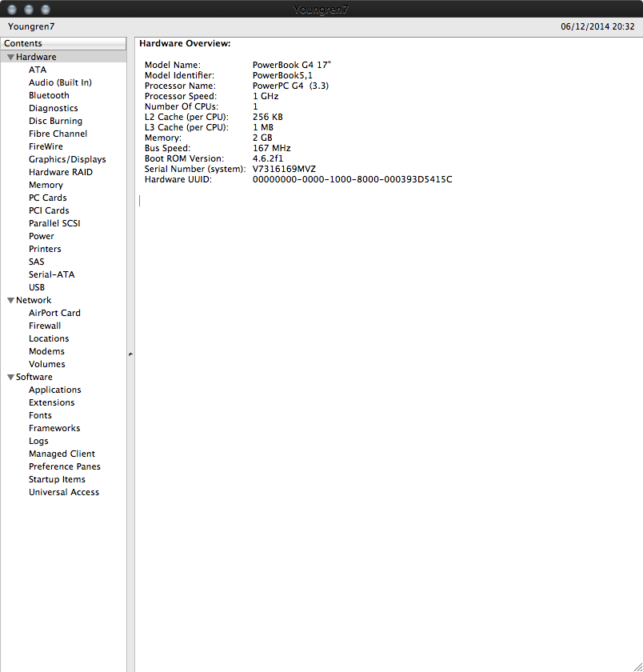
Task: Open Applications under Software
Action: click(x=55, y=390)
